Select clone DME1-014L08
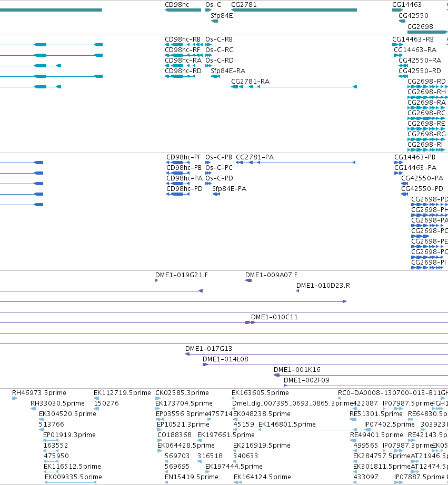 pyautogui.click(x=325, y=365)
